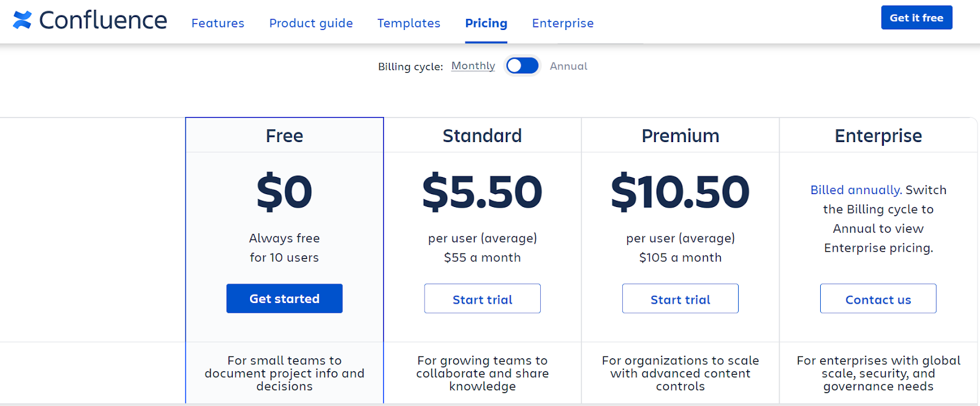The width and height of the screenshot is (980, 406).
Task: Click the Enterprise plan heading
Action: [878, 135]
